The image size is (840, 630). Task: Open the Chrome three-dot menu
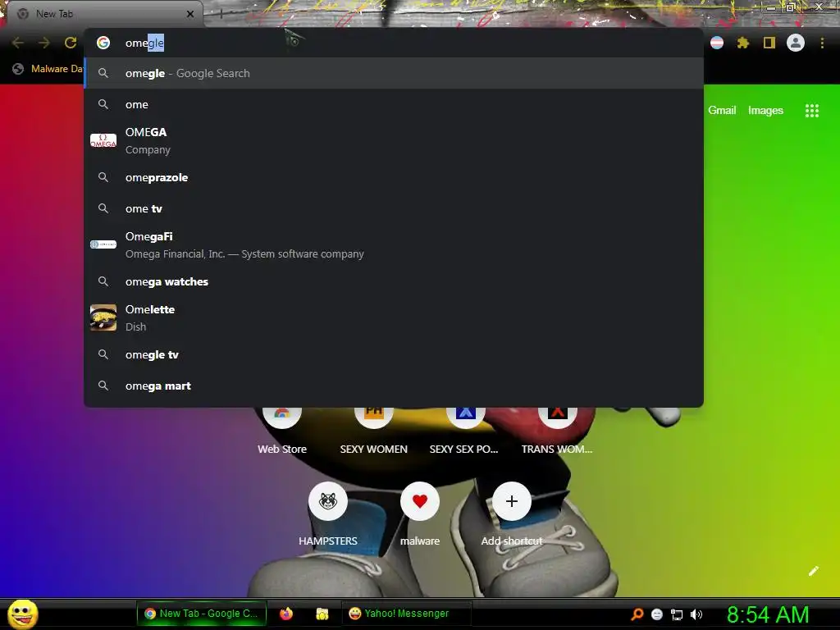pos(822,43)
